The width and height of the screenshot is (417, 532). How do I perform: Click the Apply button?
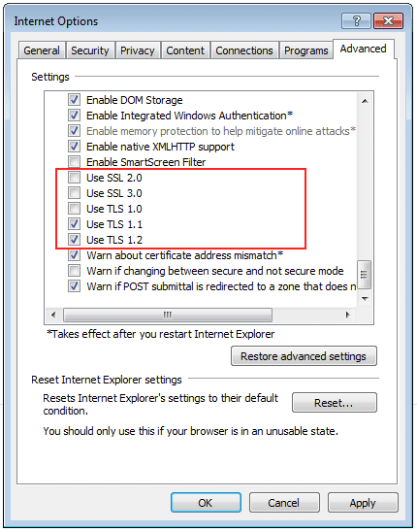(363, 503)
